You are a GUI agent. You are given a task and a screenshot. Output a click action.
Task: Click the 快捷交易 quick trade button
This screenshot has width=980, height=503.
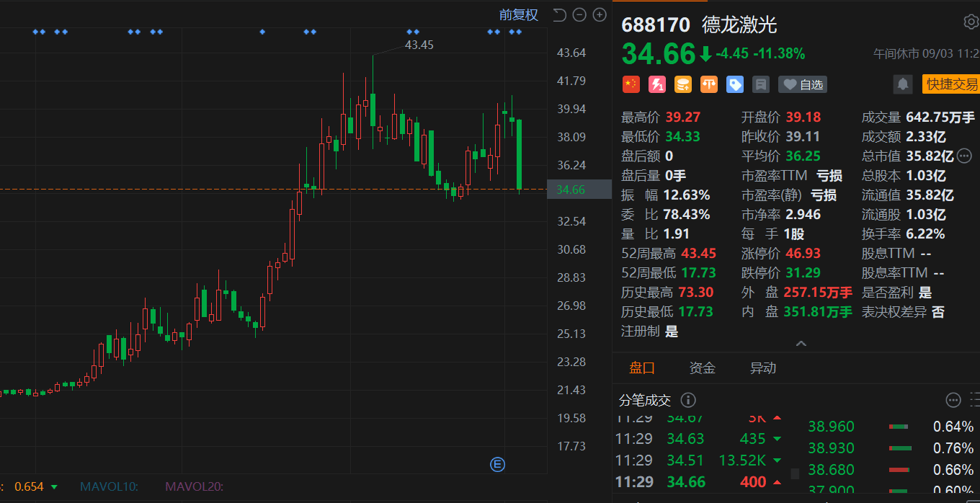(951, 84)
